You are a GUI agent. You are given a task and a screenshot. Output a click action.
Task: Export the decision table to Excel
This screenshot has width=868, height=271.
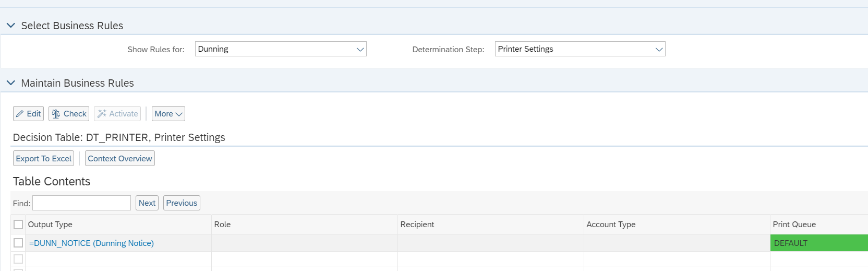click(x=44, y=159)
